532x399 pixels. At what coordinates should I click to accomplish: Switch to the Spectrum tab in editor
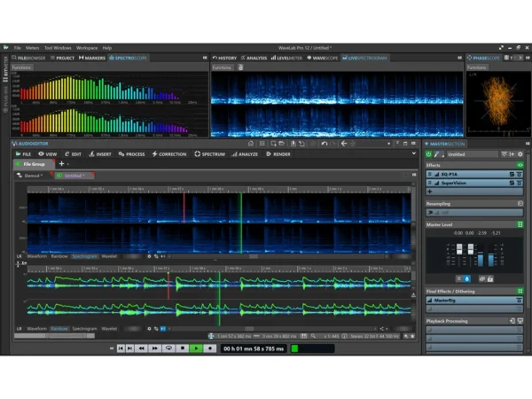coord(210,154)
